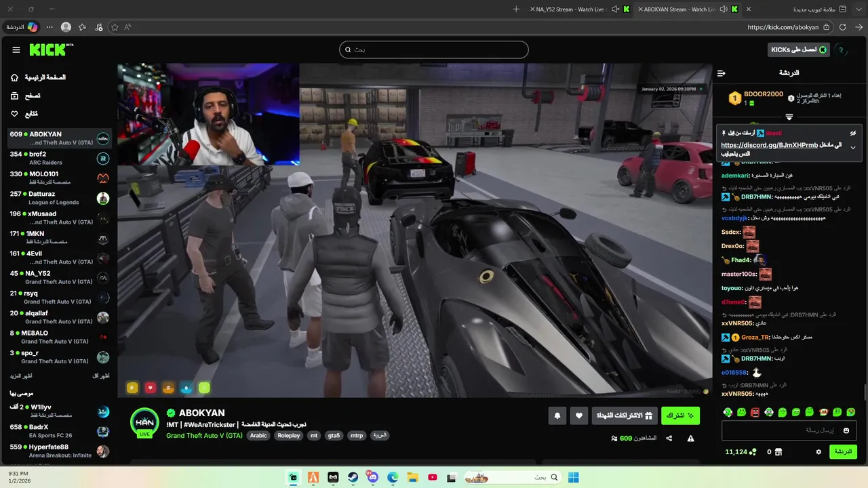The width and height of the screenshot is (868, 488).
Task: Click the green Chat send button
Action: tap(843, 451)
